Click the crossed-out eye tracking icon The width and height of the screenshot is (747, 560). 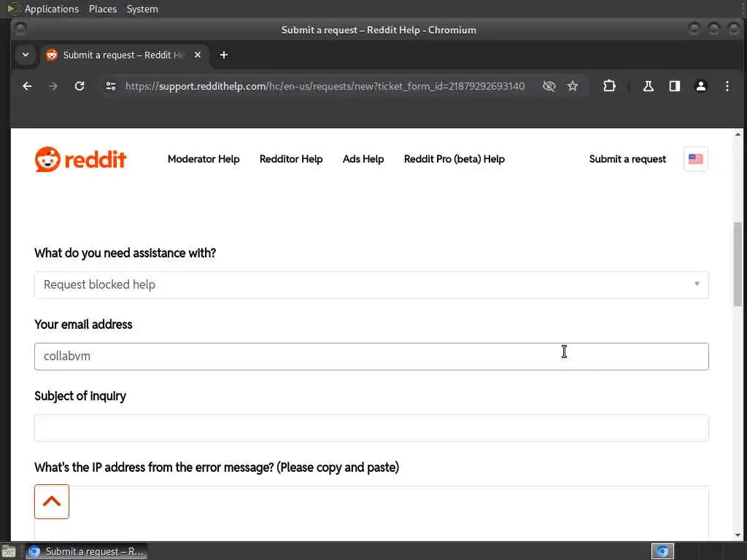coord(549,86)
